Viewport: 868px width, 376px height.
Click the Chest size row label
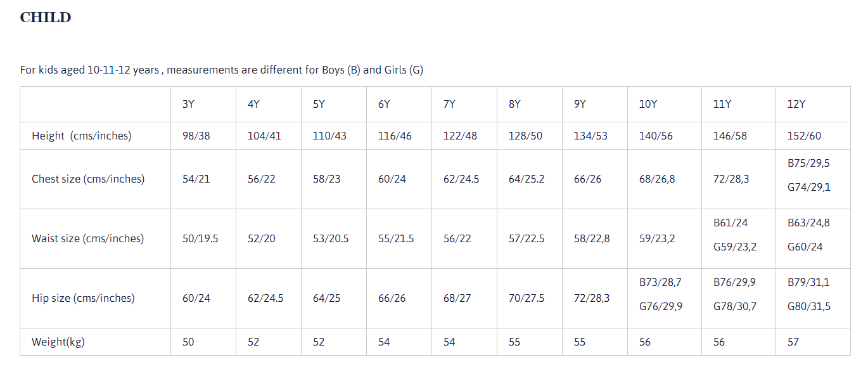pos(88,179)
